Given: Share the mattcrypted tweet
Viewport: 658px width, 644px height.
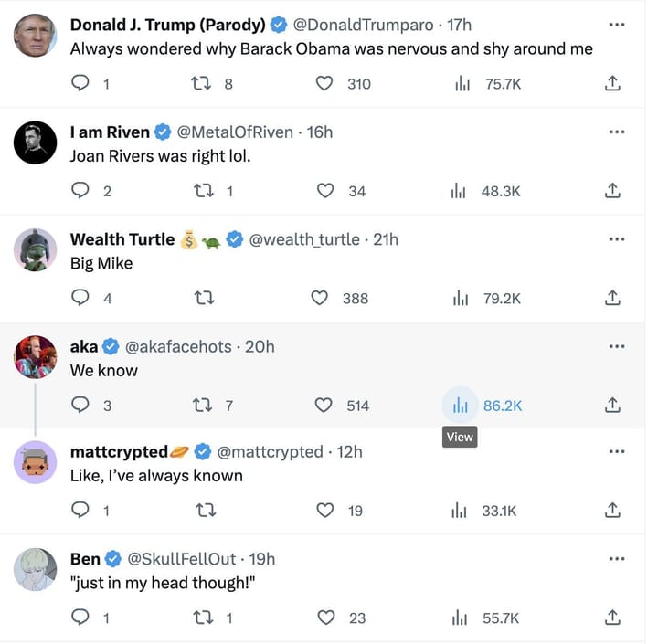Looking at the screenshot, I should [613, 511].
